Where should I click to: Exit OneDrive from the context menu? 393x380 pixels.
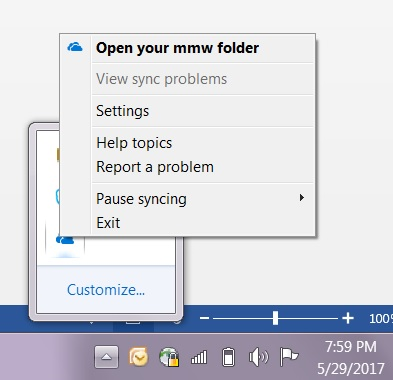point(203,223)
